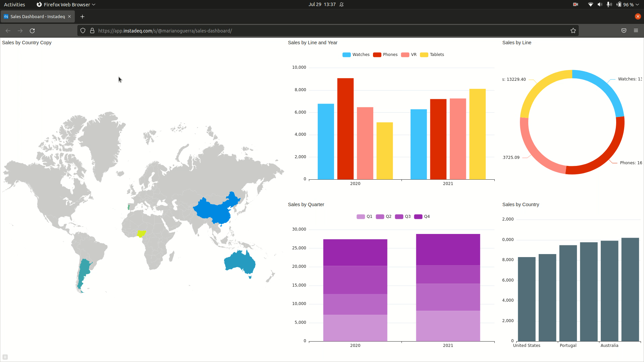The width and height of the screenshot is (644, 362).
Task: Save page to Pocket
Action: [624, 31]
